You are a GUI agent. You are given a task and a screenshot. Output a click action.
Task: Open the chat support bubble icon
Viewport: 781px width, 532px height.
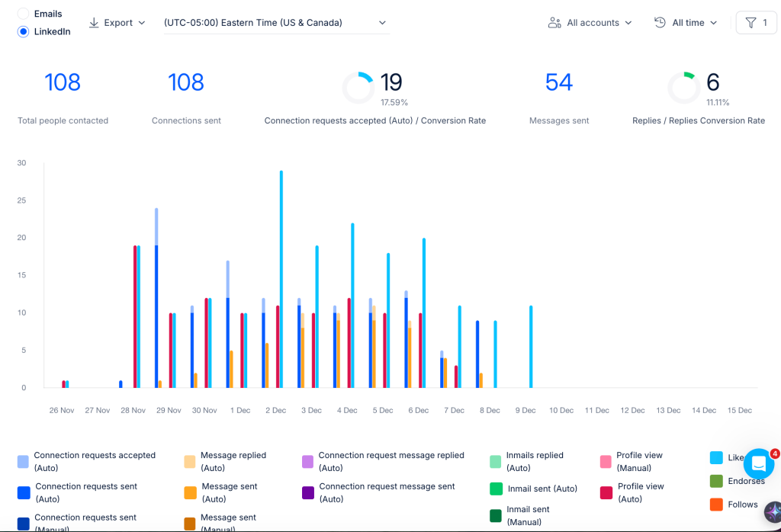point(759,464)
